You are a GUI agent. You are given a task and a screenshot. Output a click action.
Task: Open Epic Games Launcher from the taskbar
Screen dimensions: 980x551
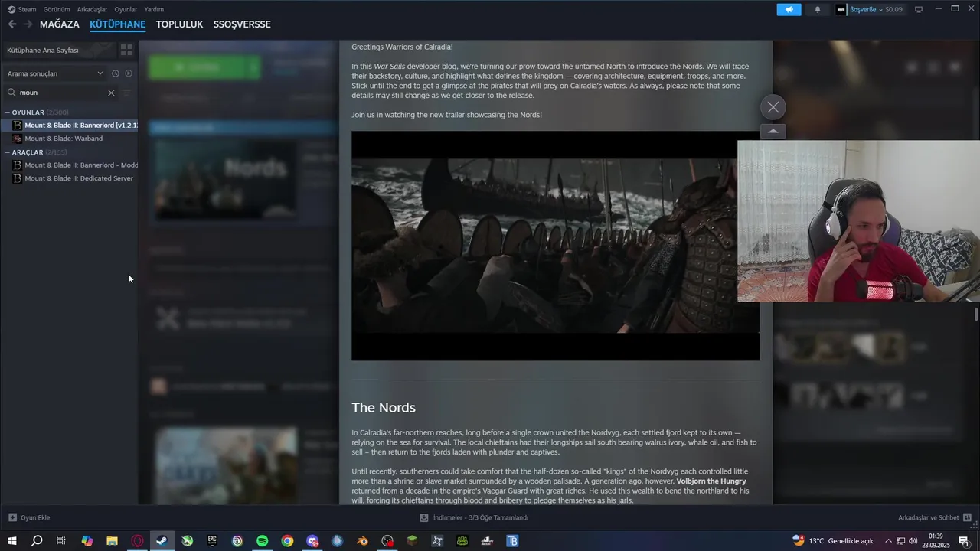click(212, 541)
